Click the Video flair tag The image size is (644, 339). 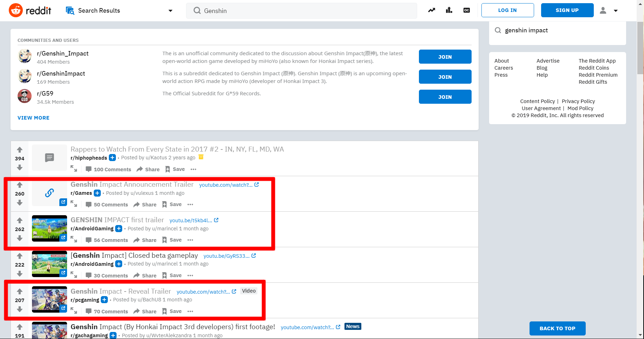click(x=249, y=291)
